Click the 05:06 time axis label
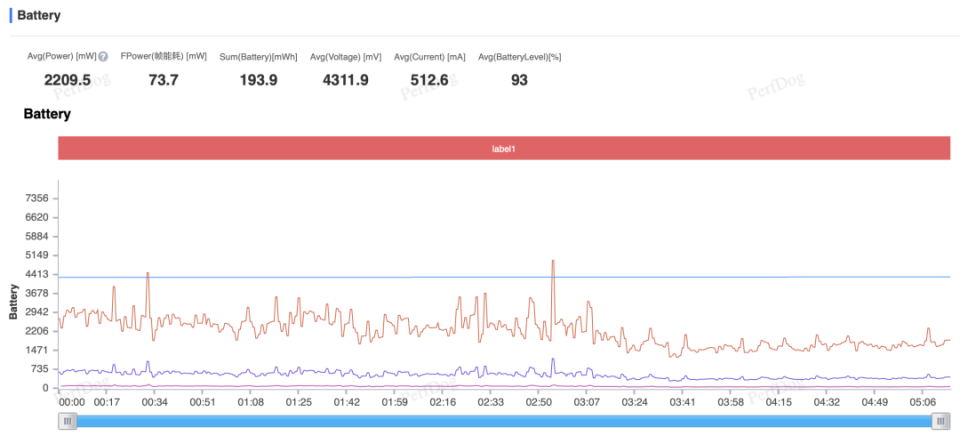Screen dimensions: 960x436 click(x=922, y=402)
